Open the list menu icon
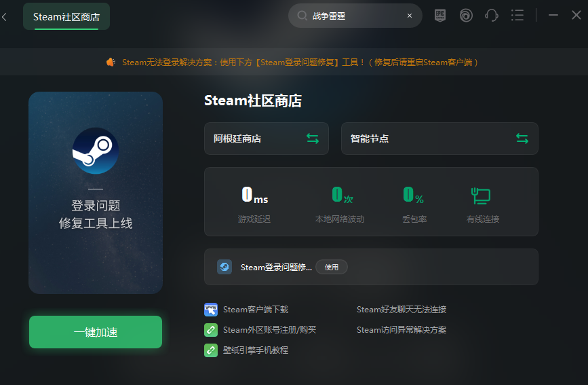Screen dimensions: 588x385 click(x=517, y=16)
